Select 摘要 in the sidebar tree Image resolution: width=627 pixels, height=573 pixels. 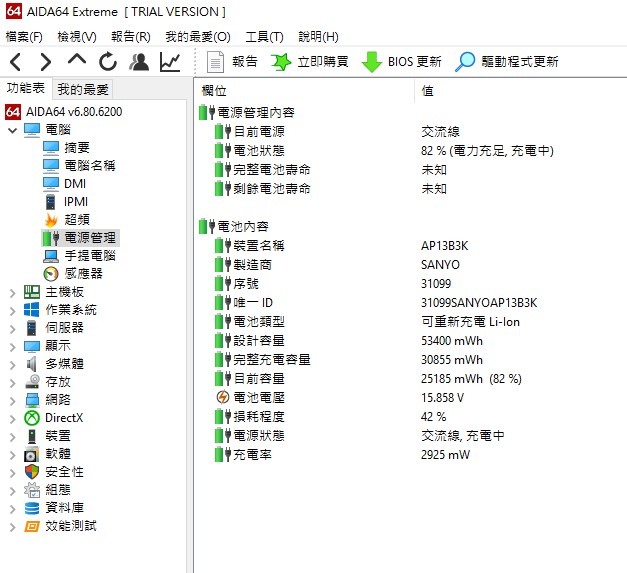pos(66,148)
